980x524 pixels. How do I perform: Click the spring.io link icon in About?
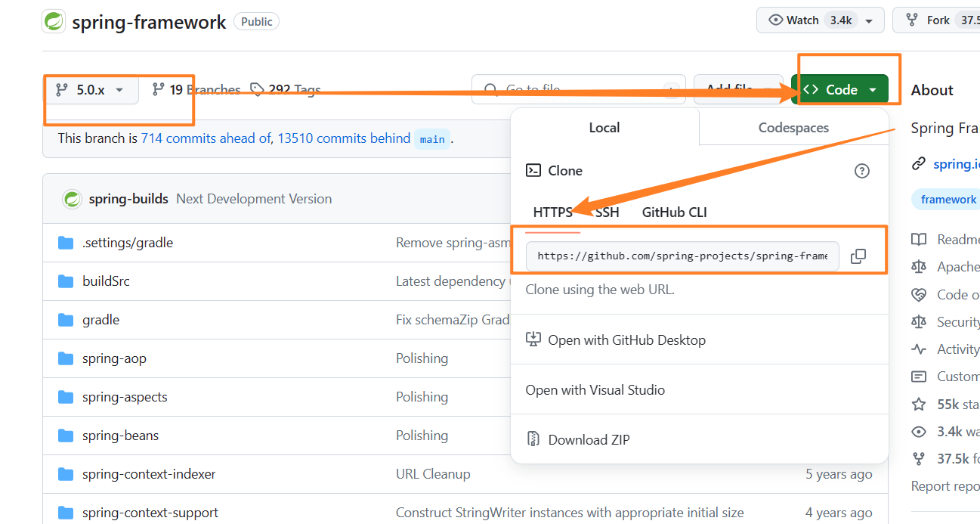coord(919,164)
